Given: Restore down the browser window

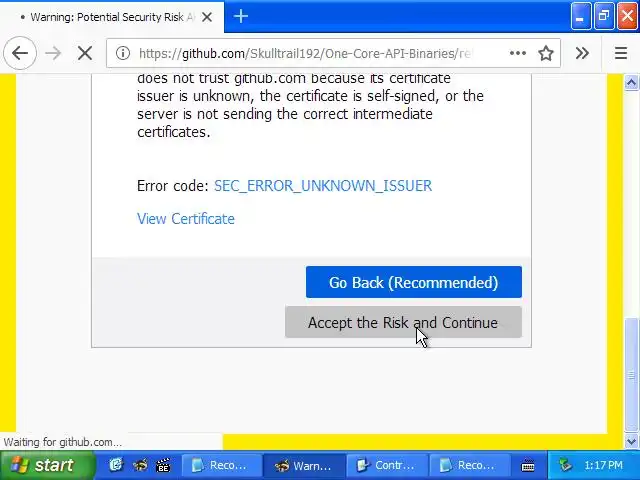Looking at the screenshot, I should coord(604,16).
